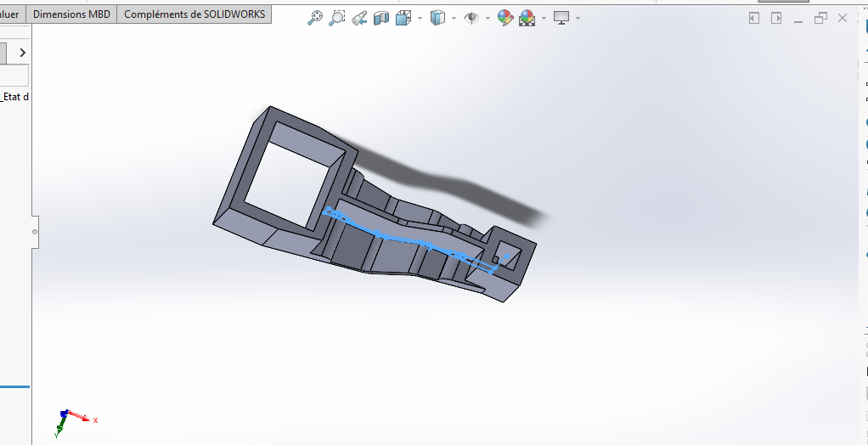This screenshot has width=868, height=445.
Task: Click the Apply Scene icon
Action: 527,18
